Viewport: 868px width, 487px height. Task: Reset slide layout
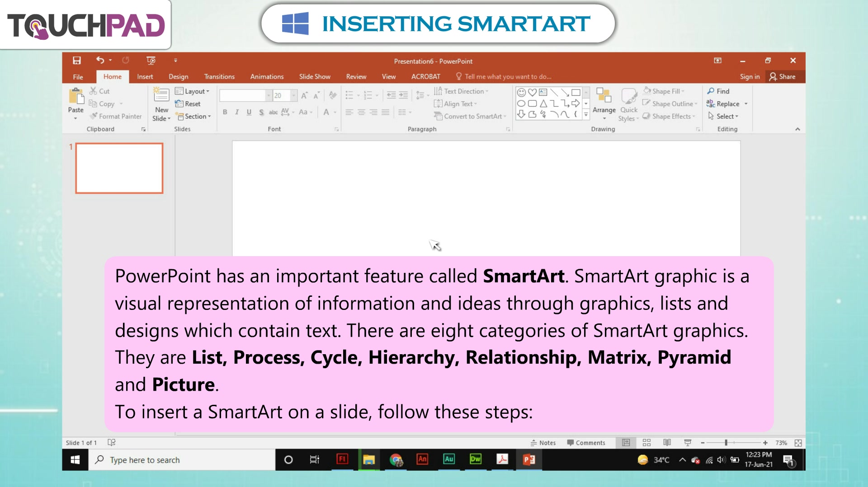188,104
